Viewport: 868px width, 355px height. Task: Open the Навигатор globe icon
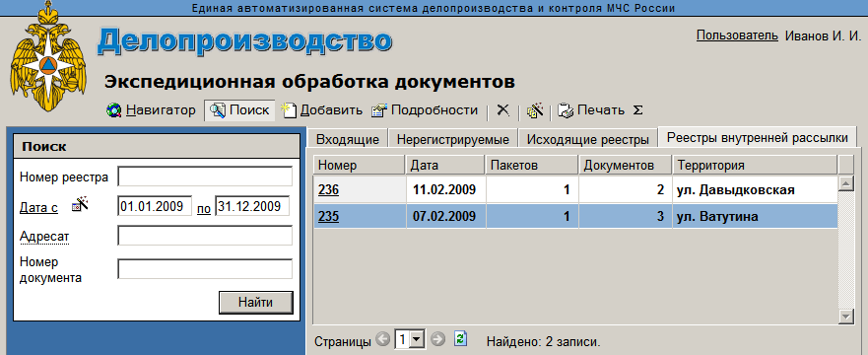pos(114,110)
